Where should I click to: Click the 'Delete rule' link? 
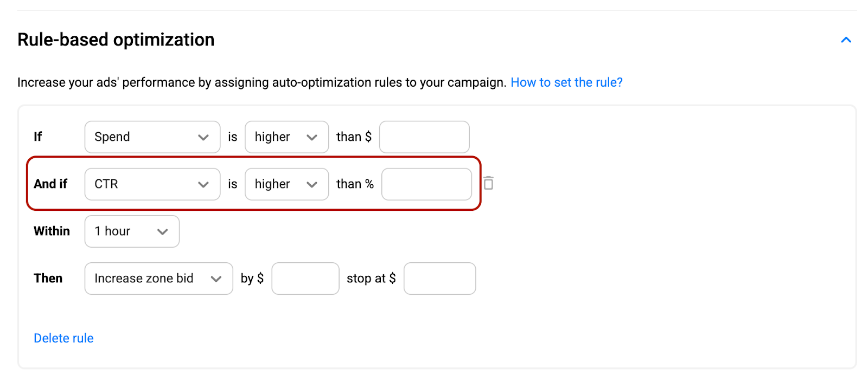pos(63,338)
